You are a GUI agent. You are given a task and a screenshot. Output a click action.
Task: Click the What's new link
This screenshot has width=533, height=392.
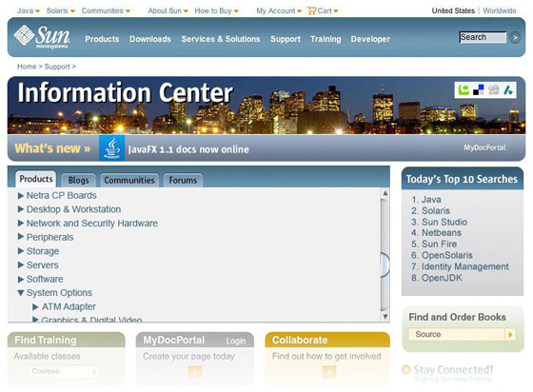tap(52, 148)
